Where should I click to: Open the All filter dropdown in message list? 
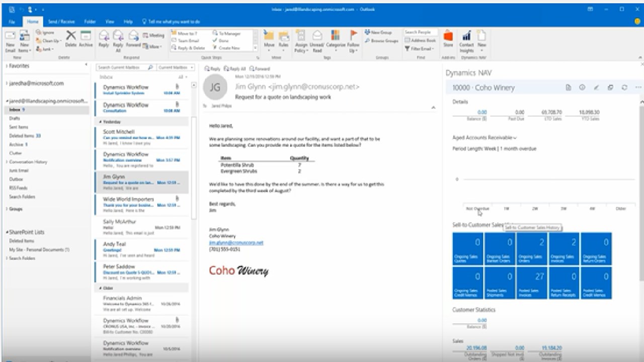click(182, 77)
